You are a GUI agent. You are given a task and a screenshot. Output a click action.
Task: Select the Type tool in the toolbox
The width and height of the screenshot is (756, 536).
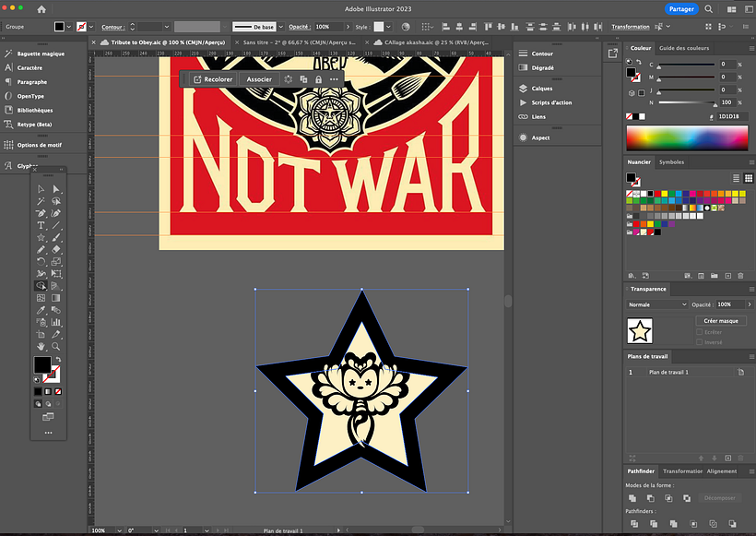click(x=41, y=225)
